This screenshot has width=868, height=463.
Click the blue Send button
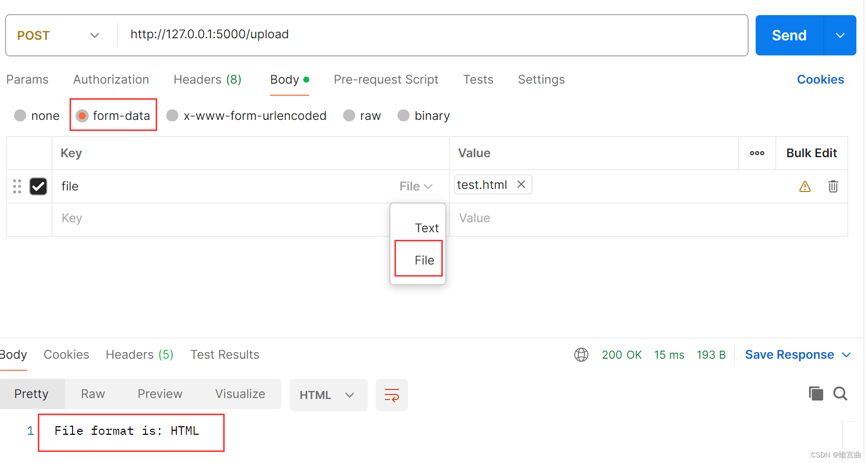(789, 35)
